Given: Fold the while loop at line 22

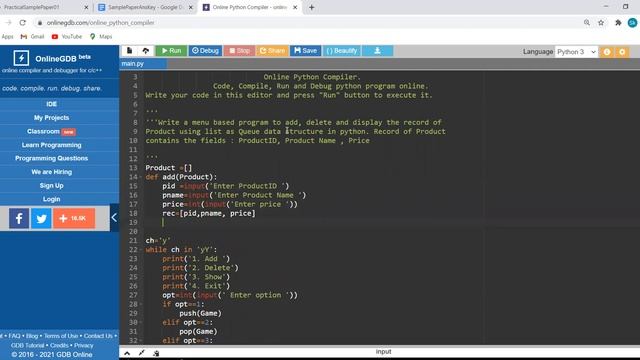Looking at the screenshot, I should [141, 250].
